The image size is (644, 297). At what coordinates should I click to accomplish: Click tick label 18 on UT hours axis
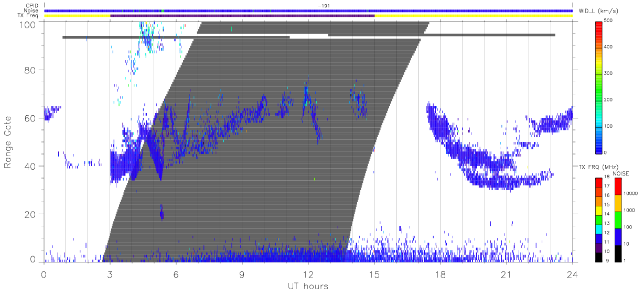(x=441, y=273)
